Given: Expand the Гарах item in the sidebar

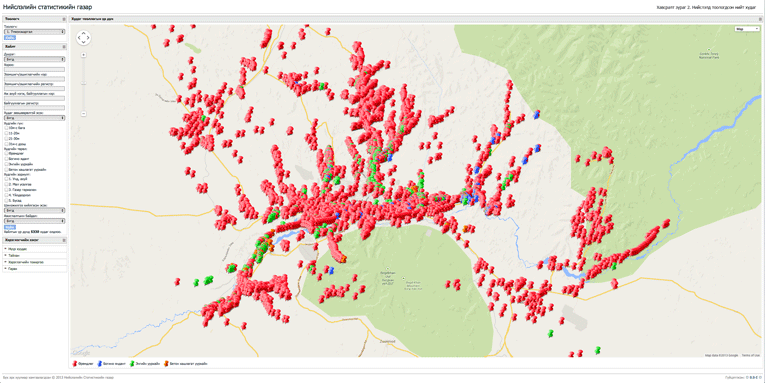Looking at the screenshot, I should (x=35, y=269).
